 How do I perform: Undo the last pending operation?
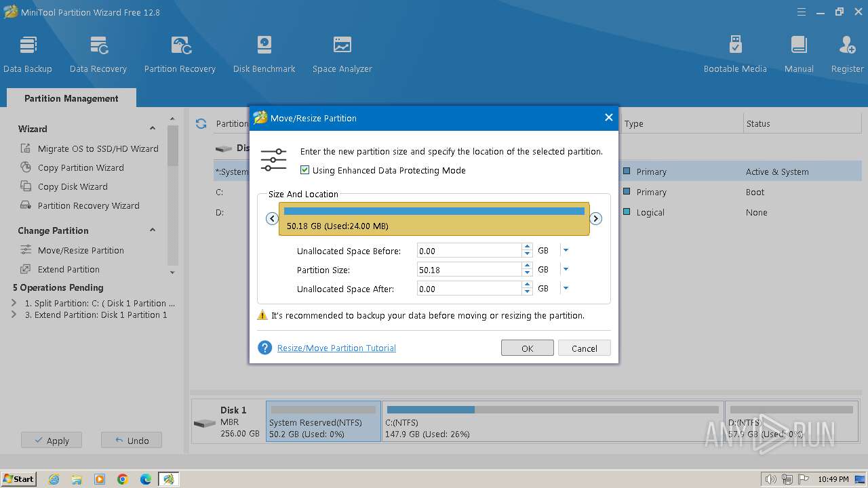click(x=132, y=441)
